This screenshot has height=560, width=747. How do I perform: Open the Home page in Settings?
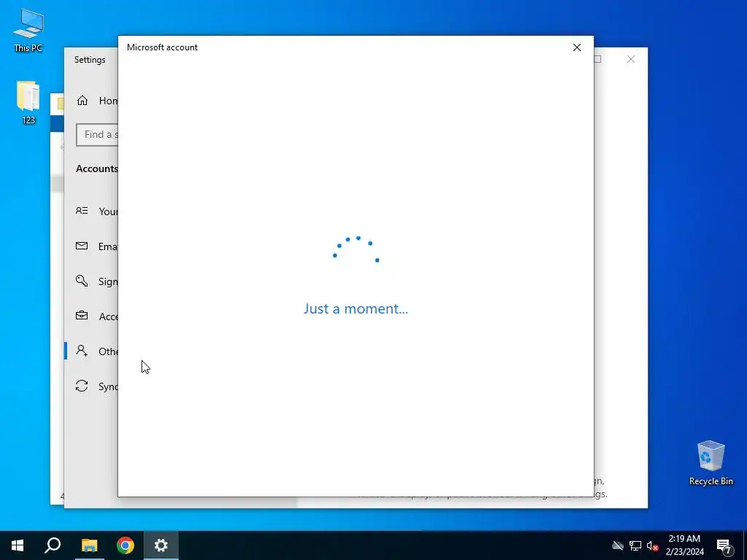(x=97, y=101)
